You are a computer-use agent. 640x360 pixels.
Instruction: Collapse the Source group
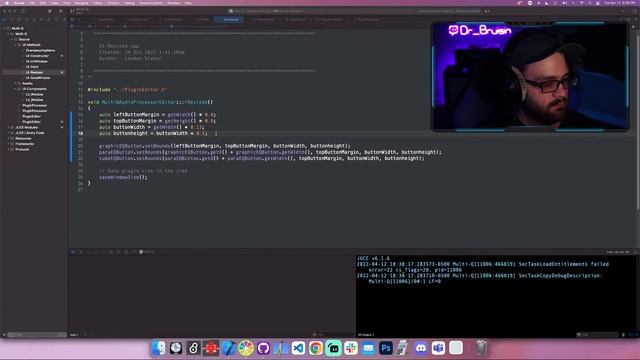coord(12,40)
